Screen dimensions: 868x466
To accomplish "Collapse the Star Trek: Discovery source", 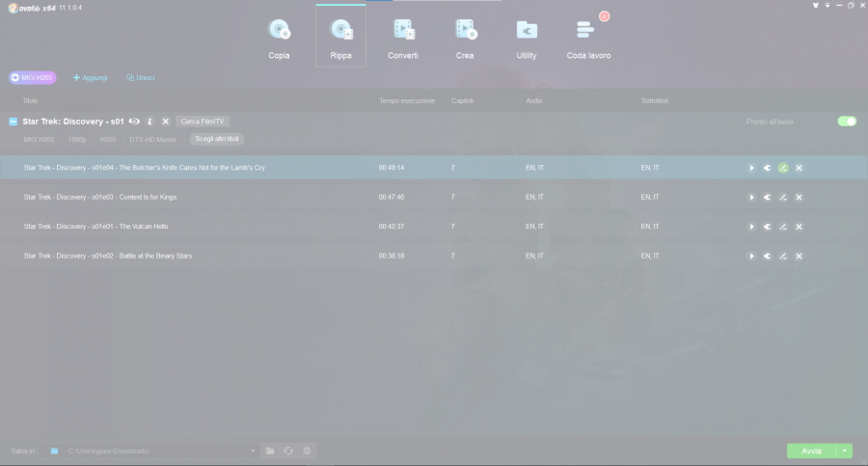I will pyautogui.click(x=14, y=122).
